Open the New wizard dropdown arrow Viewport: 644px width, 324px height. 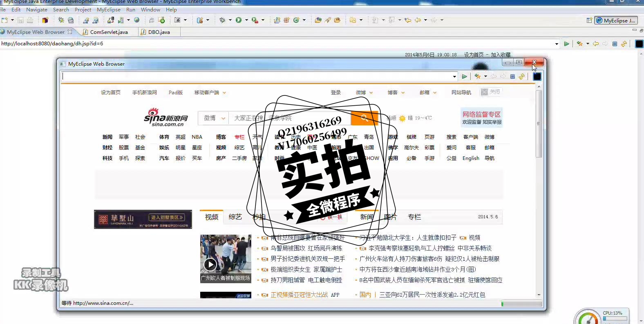coord(12,20)
